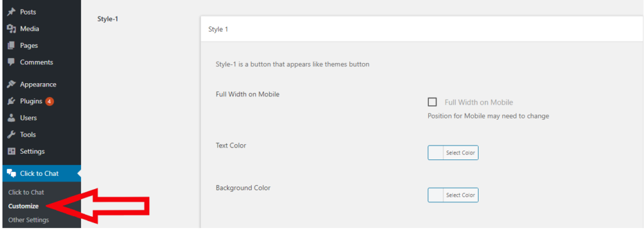Click Select Color button for Text Color
Image resolution: width=644 pixels, height=230 pixels.
460,152
